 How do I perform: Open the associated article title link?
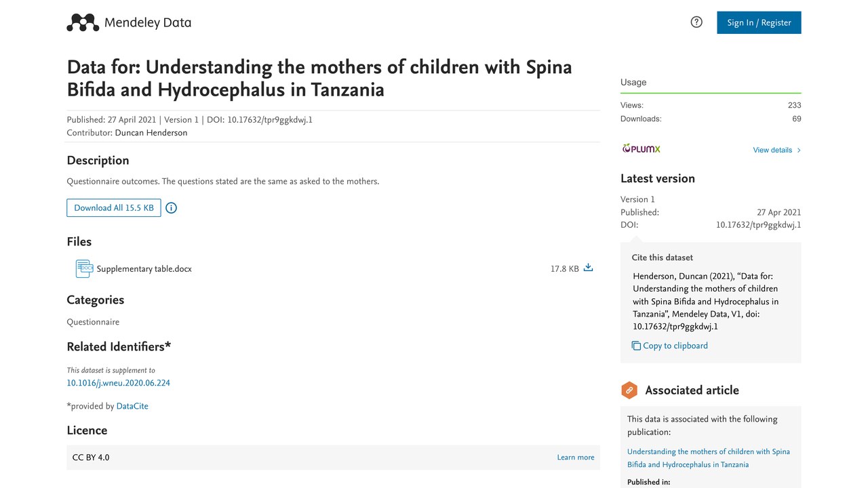[x=709, y=458]
